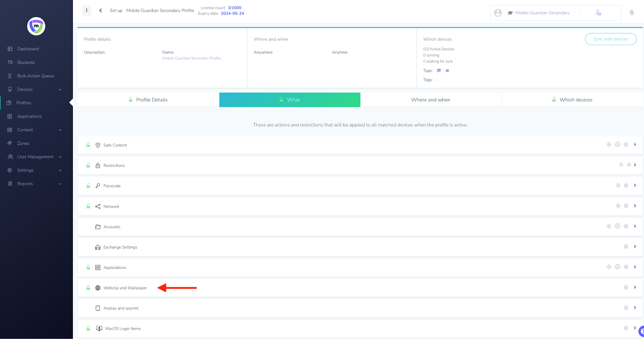The height and width of the screenshot is (339, 644).
Task: Toggle the green lock on Safe Content row
Action: [88, 145]
